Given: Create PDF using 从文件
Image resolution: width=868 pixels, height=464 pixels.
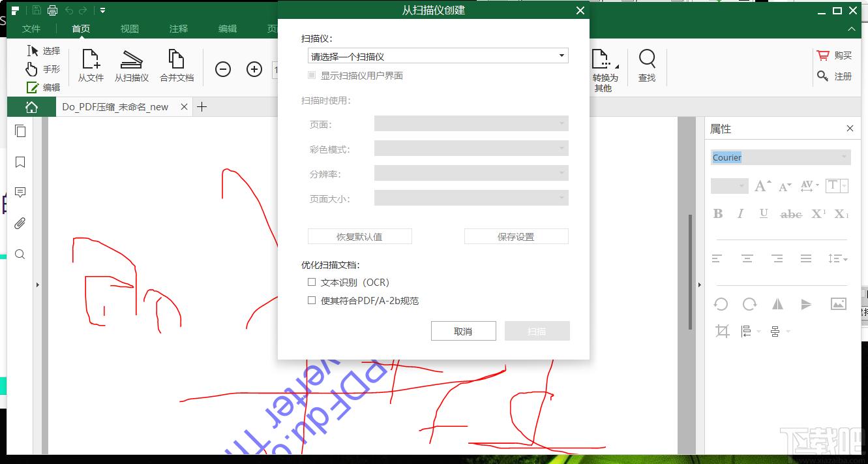Looking at the screenshot, I should click(91, 65).
